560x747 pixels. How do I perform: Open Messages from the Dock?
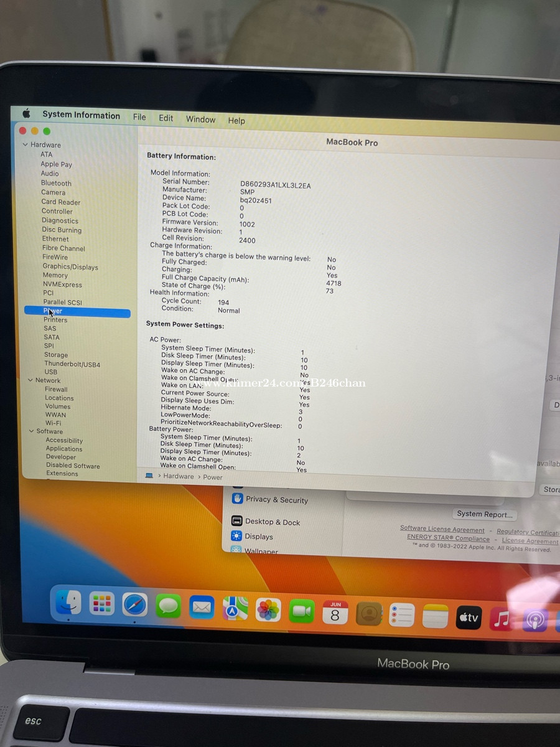[x=168, y=606]
